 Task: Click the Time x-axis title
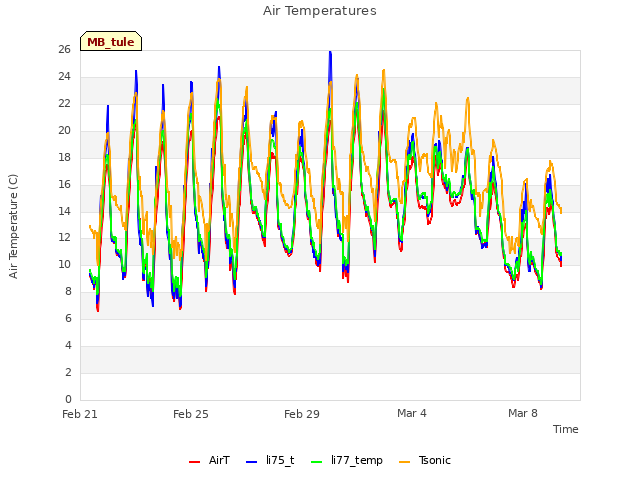[565, 429]
